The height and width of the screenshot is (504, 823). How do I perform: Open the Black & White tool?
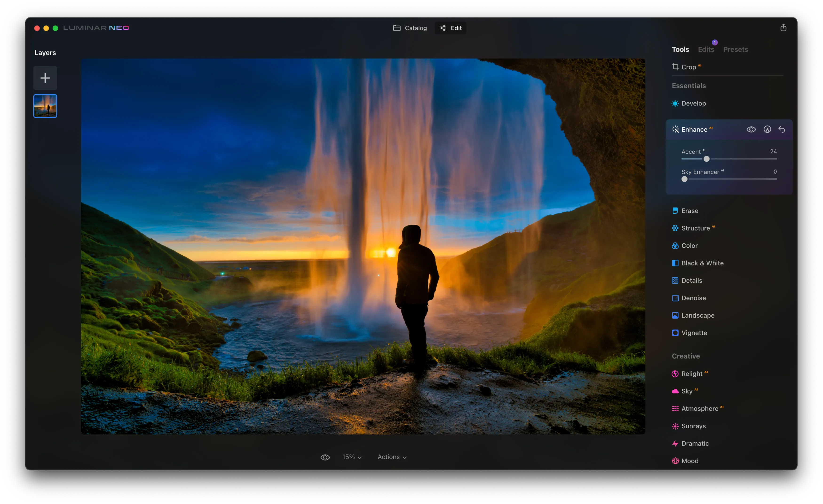701,263
